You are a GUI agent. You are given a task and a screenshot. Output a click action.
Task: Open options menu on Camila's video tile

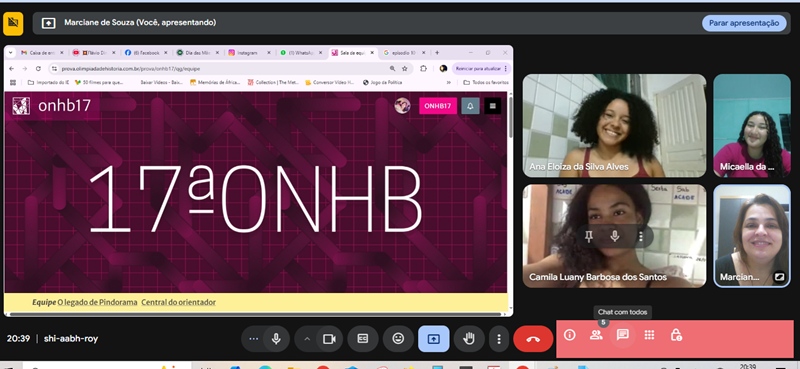click(x=641, y=236)
